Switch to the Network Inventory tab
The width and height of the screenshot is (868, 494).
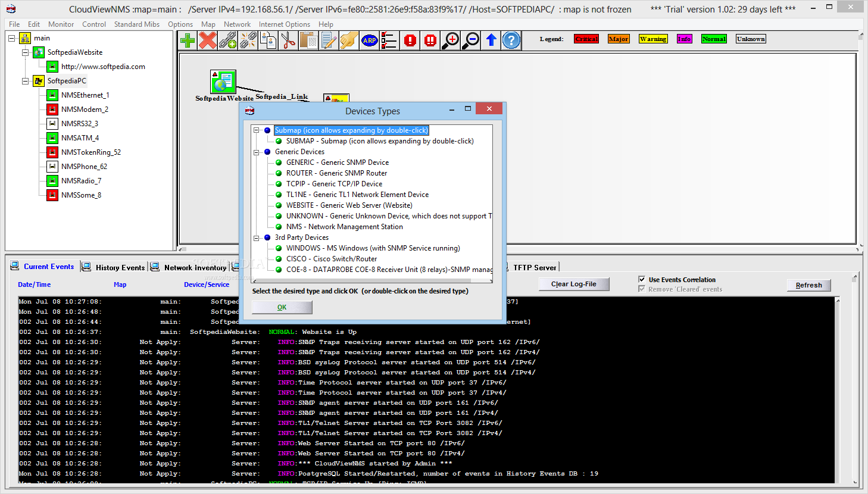click(x=189, y=267)
